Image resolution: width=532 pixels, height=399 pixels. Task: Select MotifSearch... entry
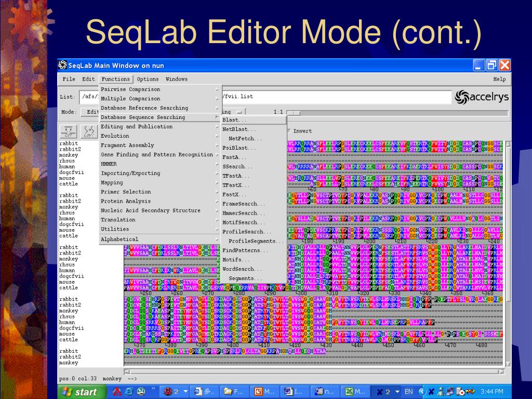(254, 222)
